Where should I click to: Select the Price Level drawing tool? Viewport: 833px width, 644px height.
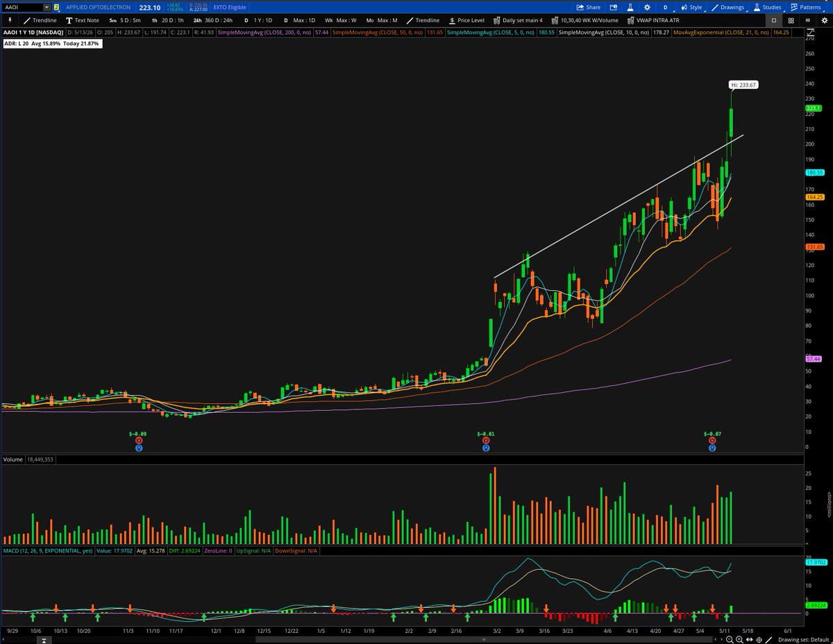pos(466,20)
